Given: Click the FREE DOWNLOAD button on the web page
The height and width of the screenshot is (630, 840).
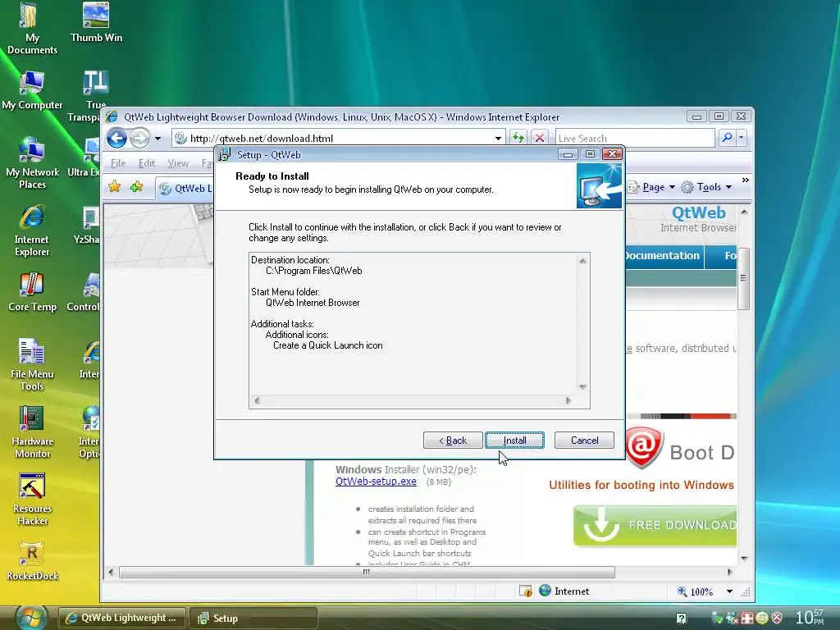Looking at the screenshot, I should [655, 525].
